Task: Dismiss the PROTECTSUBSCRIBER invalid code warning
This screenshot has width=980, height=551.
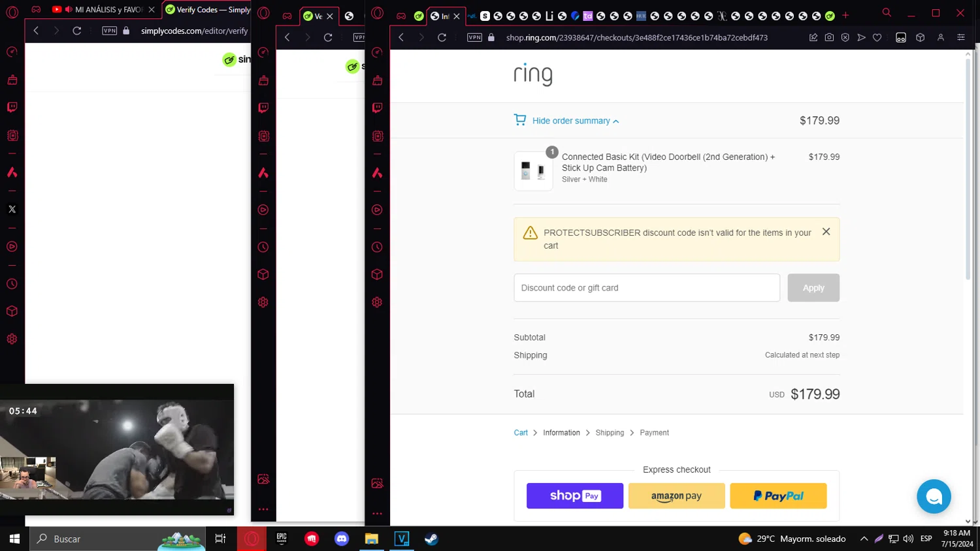Action: (826, 232)
